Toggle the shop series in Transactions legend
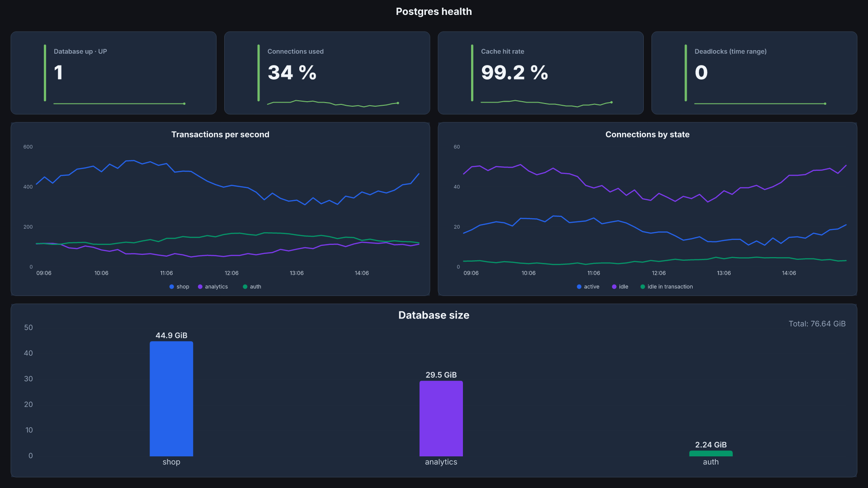Image resolution: width=868 pixels, height=488 pixels. click(x=179, y=287)
